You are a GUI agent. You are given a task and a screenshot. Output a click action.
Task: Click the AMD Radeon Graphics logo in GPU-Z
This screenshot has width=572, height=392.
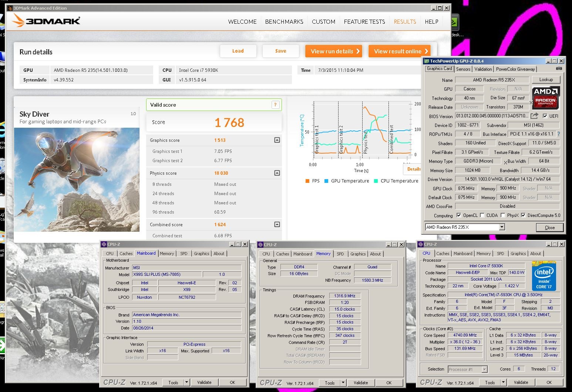(546, 98)
